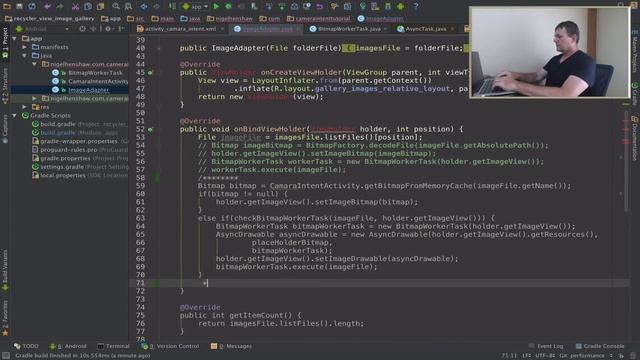Click the Synchronize toolbar icon
640x360 pixels.
(x=32, y=6)
